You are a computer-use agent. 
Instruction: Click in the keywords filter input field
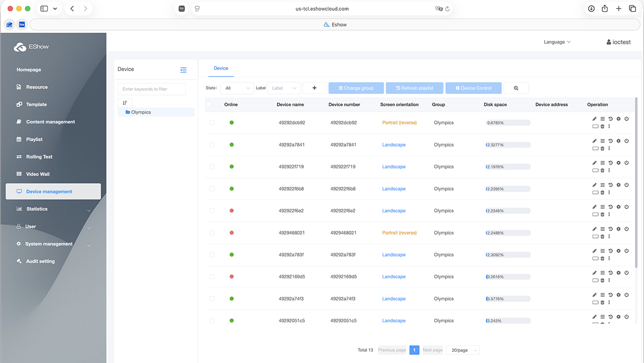[152, 89]
